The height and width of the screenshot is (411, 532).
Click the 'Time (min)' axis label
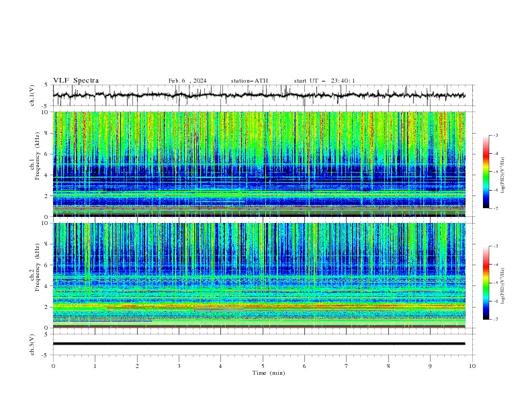269,373
